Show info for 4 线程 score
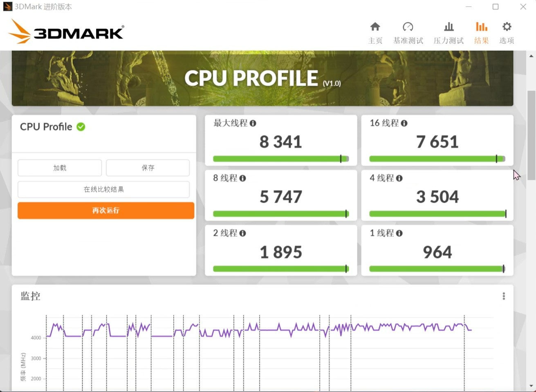This screenshot has width=536, height=392. [399, 178]
